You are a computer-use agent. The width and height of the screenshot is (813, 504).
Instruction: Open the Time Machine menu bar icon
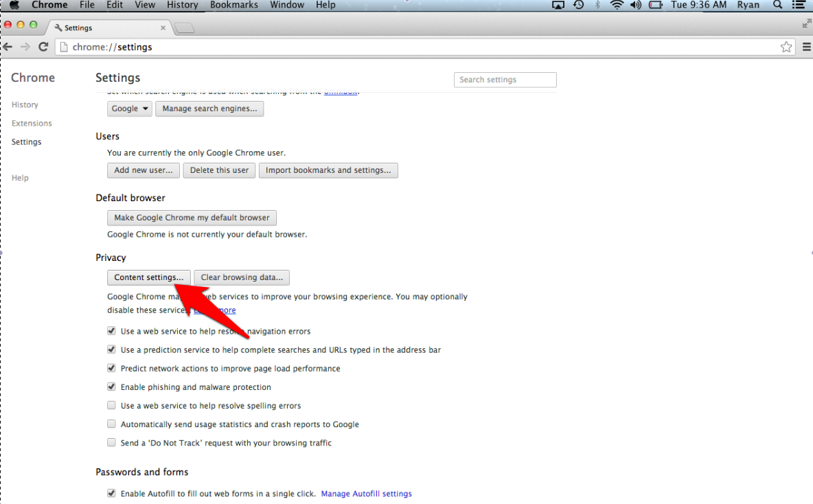point(579,5)
